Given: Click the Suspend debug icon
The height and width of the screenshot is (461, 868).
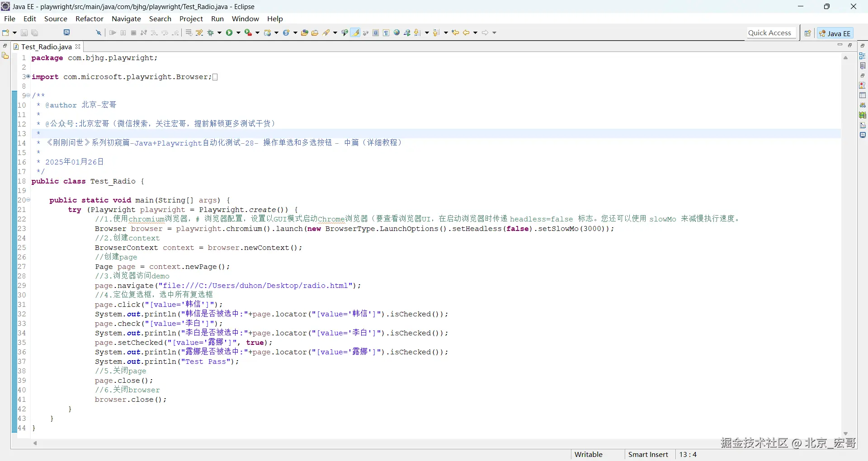Looking at the screenshot, I should [x=123, y=33].
